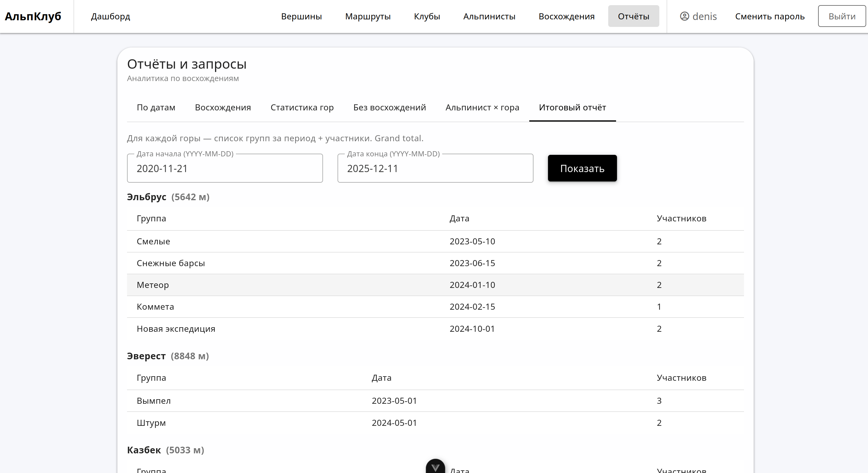Viewport: 868px width, 473px height.
Task: Click Сменить пароль link
Action: point(770,16)
